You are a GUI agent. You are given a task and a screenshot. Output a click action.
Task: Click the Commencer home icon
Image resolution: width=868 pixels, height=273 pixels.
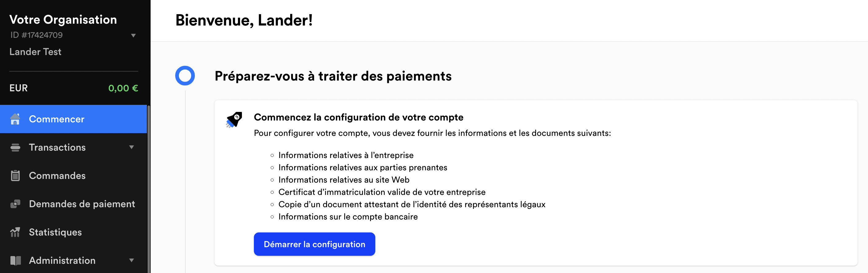15,119
